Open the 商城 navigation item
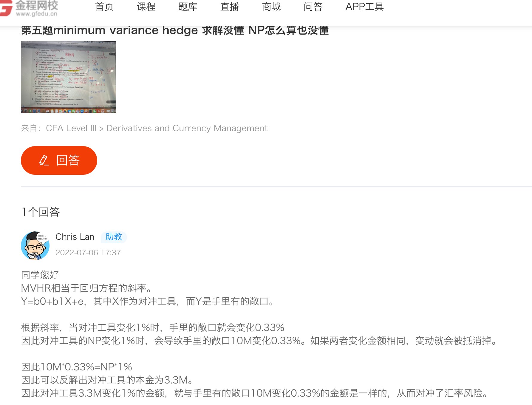This screenshot has width=532, height=405. coord(271,7)
